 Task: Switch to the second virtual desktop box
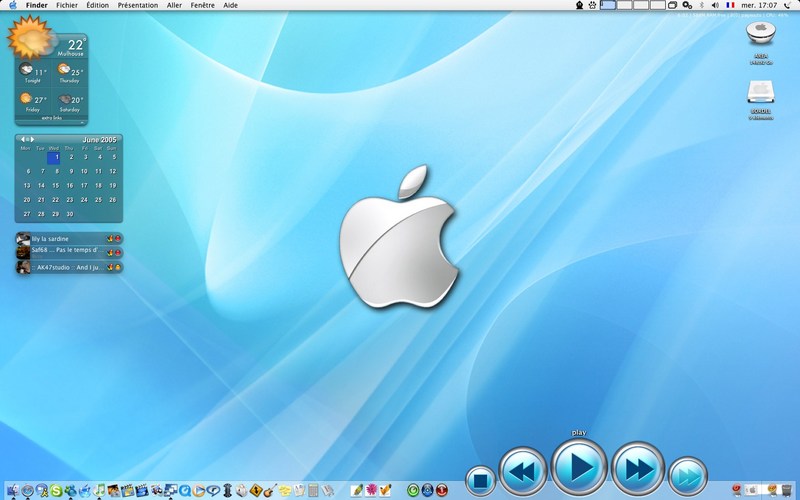click(x=624, y=5)
